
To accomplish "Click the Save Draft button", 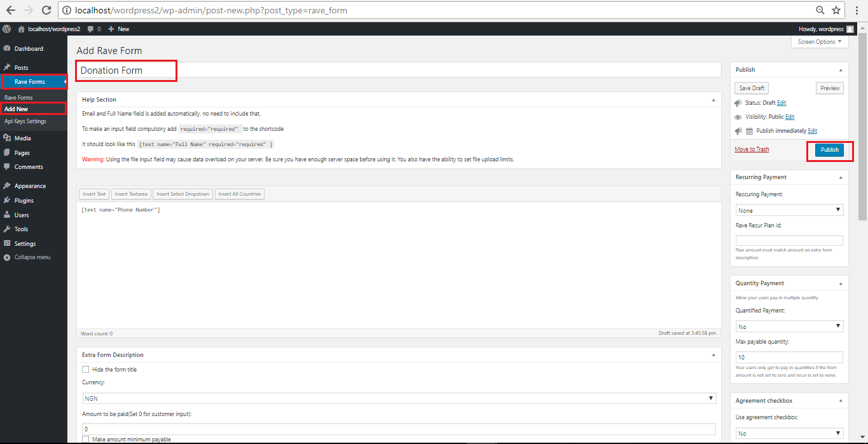I will tap(752, 88).
